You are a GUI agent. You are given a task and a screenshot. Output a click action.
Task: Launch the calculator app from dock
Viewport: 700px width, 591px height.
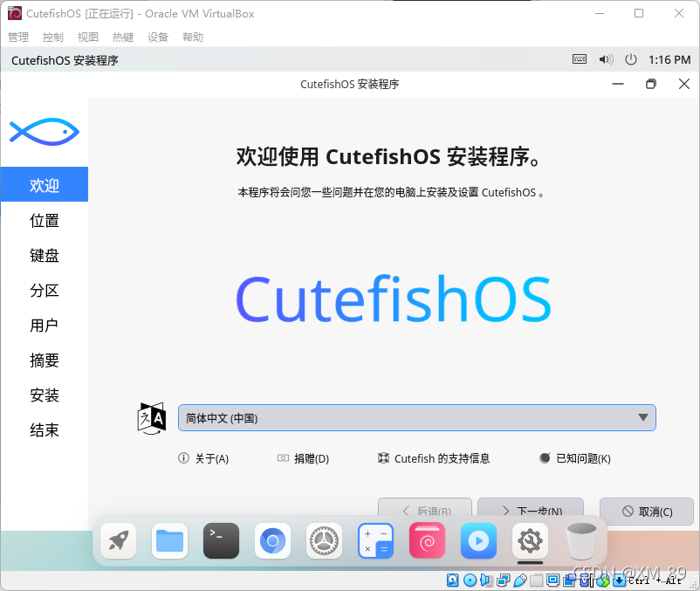point(375,540)
